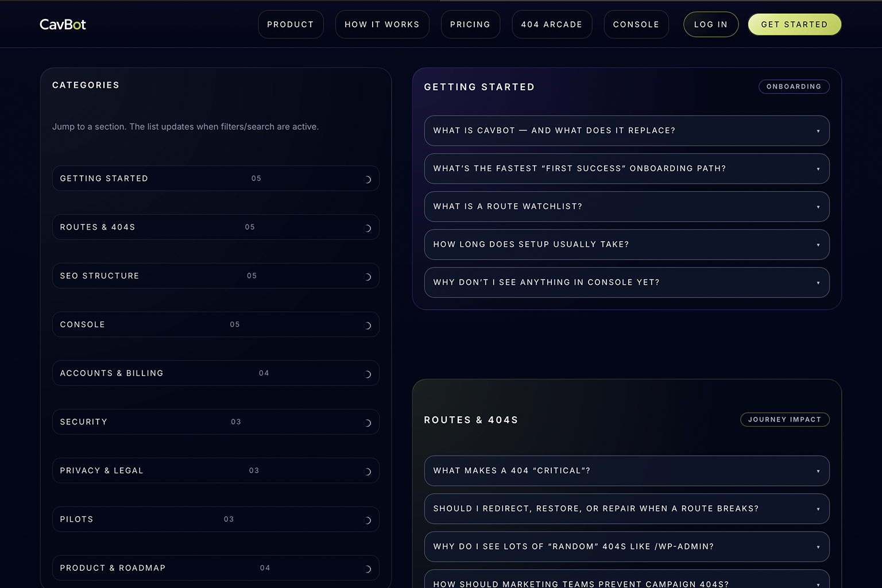Viewport: 882px width, 588px height.
Task: Click the progress arc next to Pilots
Action: (368, 519)
